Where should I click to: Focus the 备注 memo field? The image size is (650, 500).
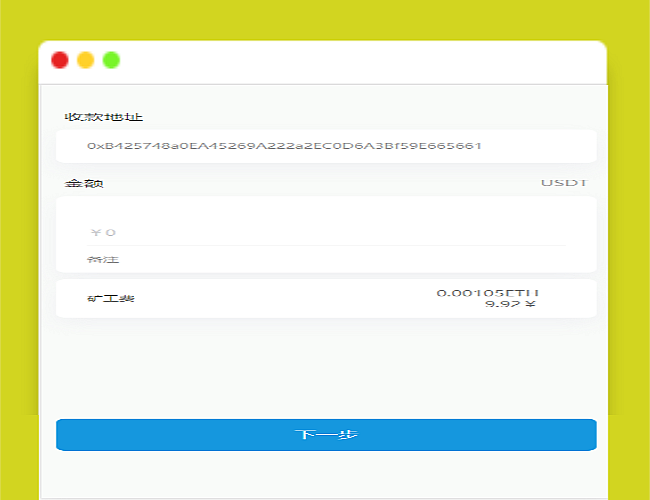click(326, 260)
